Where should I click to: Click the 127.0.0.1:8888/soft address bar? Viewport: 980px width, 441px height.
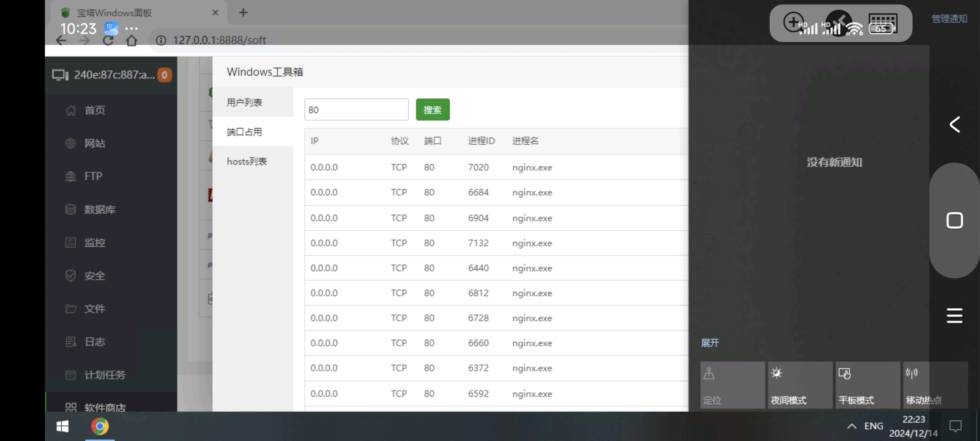219,40
